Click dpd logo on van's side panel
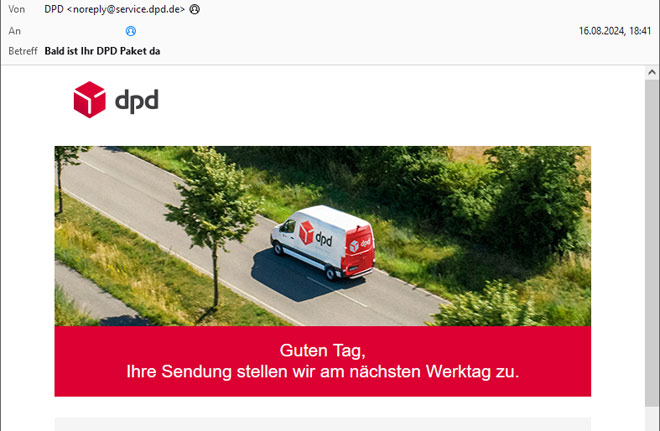Screen dimensions: 660x431 [x=316, y=235]
